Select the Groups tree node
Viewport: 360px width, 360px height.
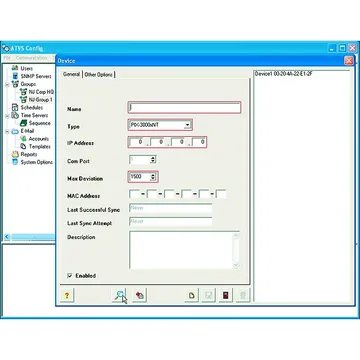28,84
